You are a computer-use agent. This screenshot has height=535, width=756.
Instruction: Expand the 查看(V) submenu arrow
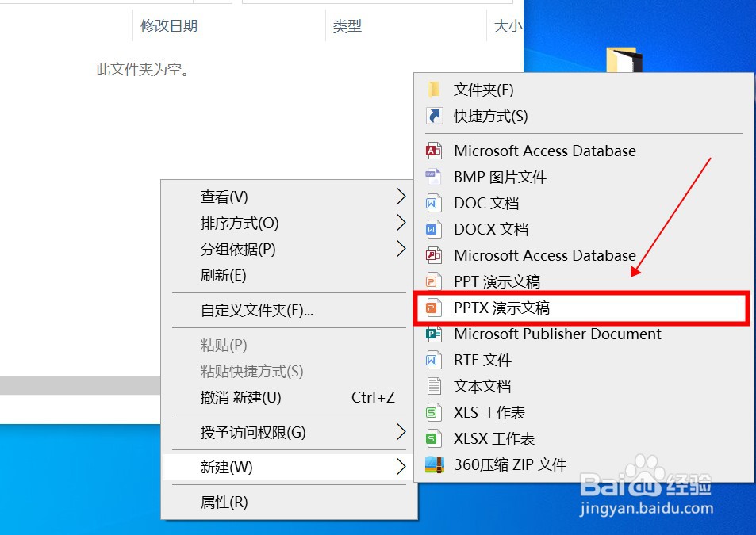pyautogui.click(x=401, y=197)
